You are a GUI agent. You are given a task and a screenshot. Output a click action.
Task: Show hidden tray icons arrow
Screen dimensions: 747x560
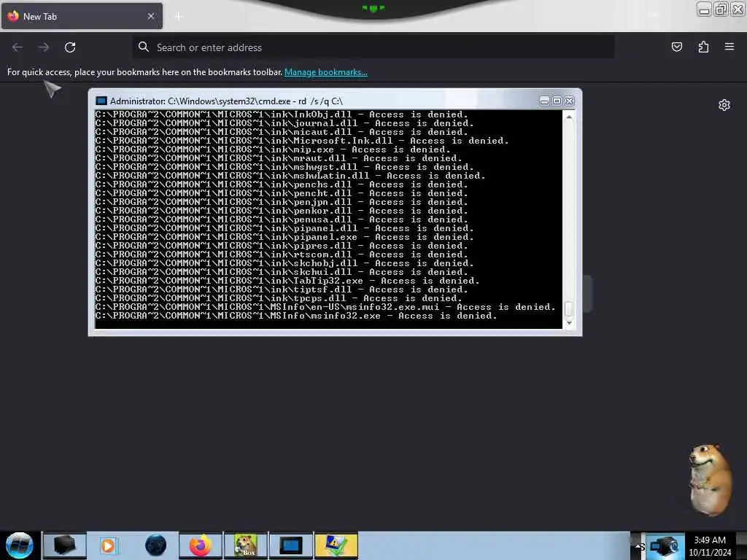coord(637,546)
